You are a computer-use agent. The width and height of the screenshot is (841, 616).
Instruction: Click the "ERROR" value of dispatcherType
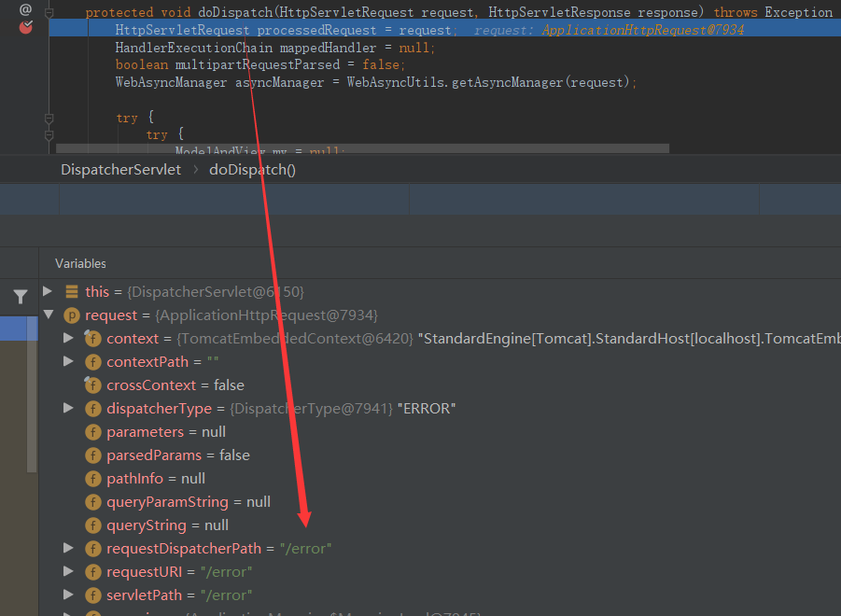pyautogui.click(x=427, y=409)
